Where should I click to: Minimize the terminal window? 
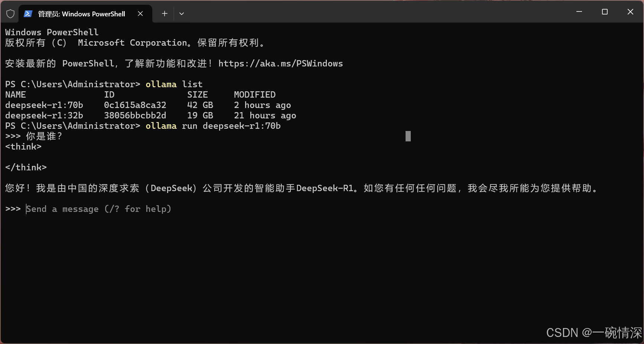tap(579, 12)
